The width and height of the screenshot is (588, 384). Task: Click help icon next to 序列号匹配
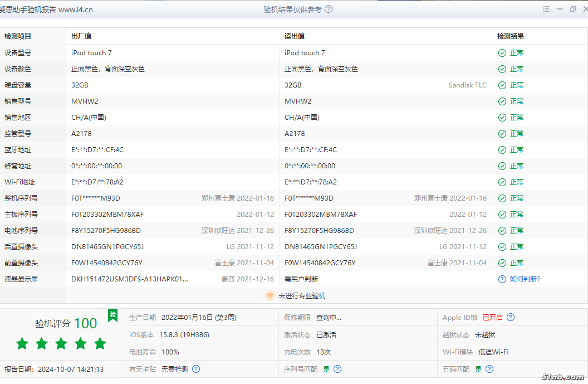(337, 369)
